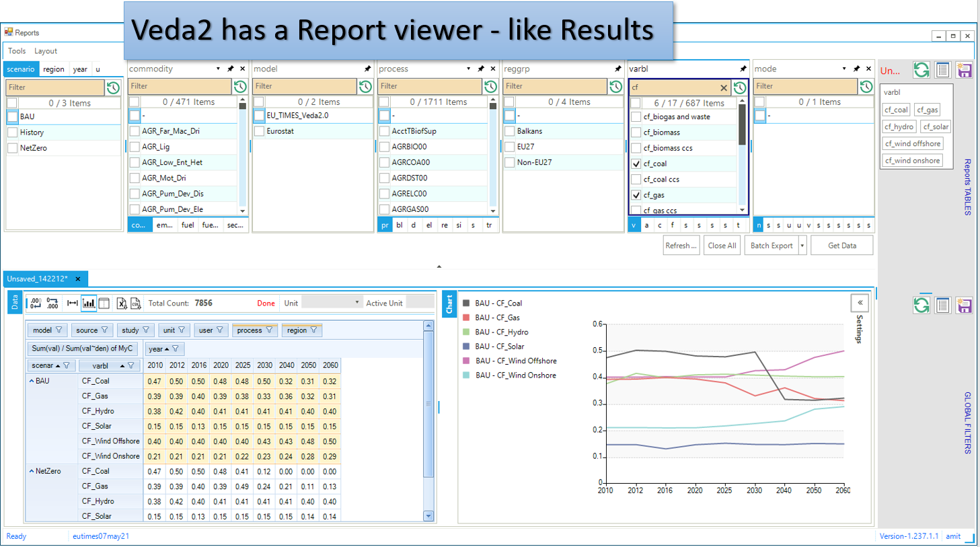Open the Unit dropdown
This screenshot has height=547, width=980.
(332, 303)
